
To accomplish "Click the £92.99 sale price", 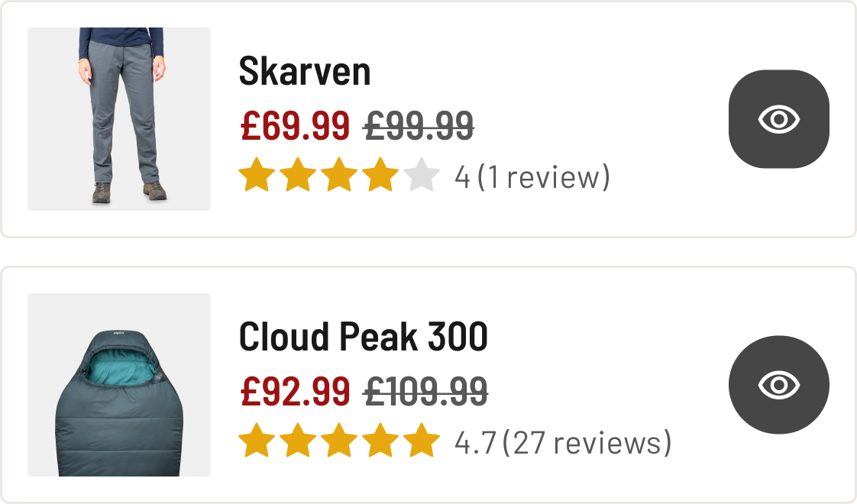I will (295, 392).
